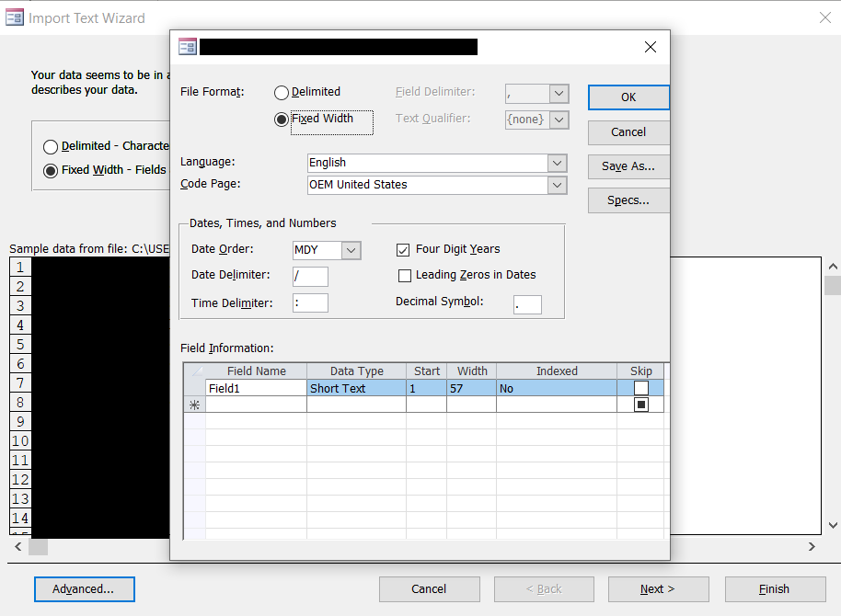Open the Specs... button
The image size is (841, 616).
point(628,200)
